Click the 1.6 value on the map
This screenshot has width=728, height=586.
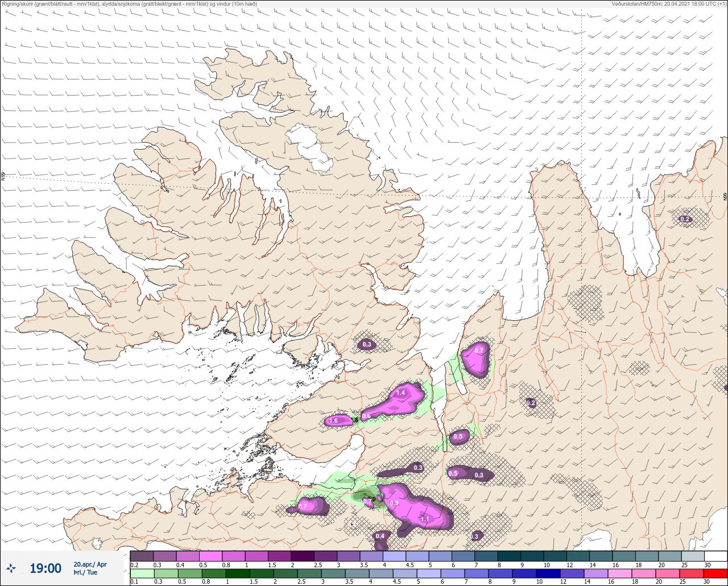pos(333,420)
